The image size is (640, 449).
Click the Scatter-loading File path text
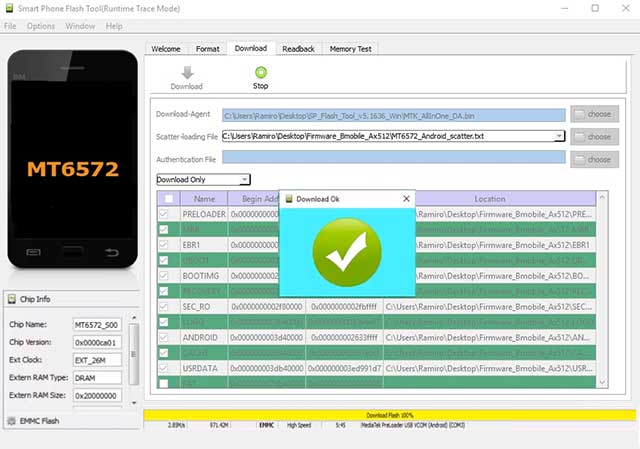pos(353,136)
